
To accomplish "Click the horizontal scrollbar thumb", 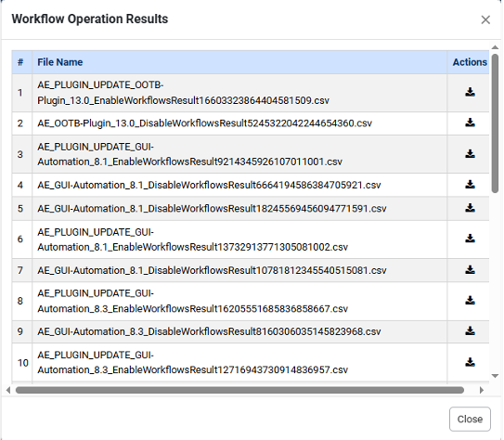I will (x=239, y=390).
